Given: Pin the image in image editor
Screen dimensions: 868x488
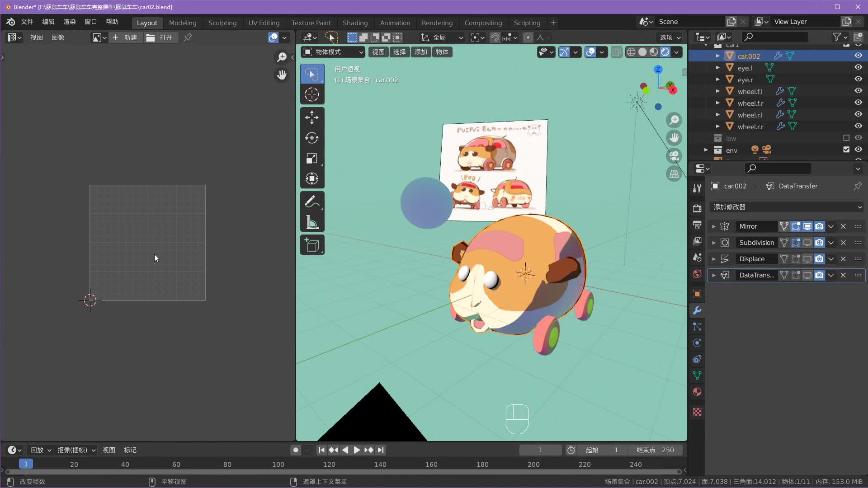Looking at the screenshot, I should pyautogui.click(x=188, y=38).
